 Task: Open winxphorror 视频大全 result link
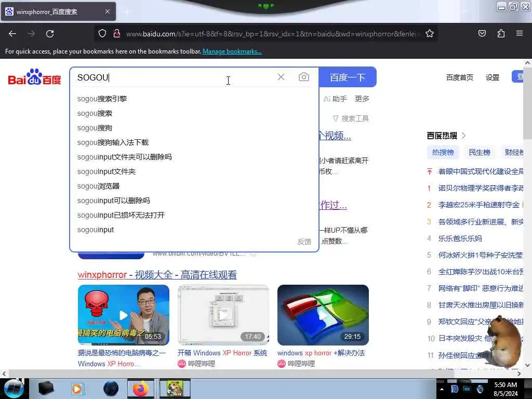157,275
